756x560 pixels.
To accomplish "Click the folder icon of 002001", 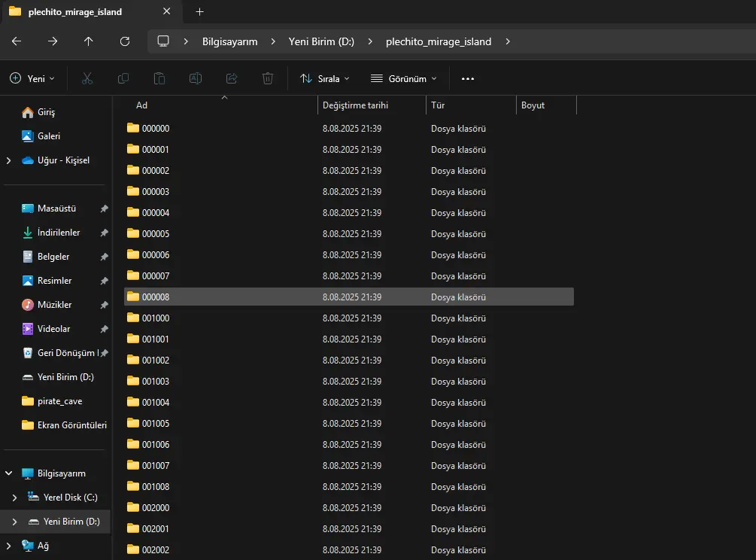I will (133, 528).
